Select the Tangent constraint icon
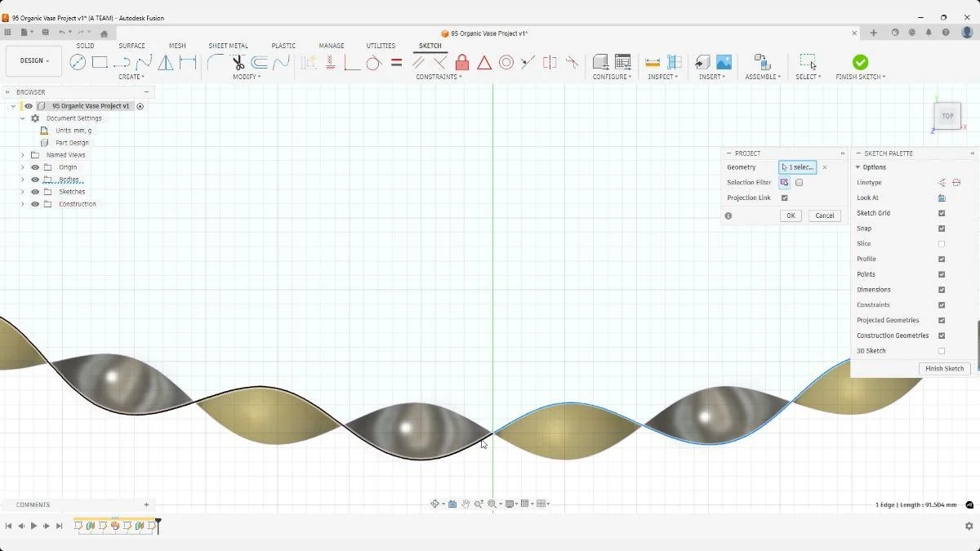 (374, 62)
